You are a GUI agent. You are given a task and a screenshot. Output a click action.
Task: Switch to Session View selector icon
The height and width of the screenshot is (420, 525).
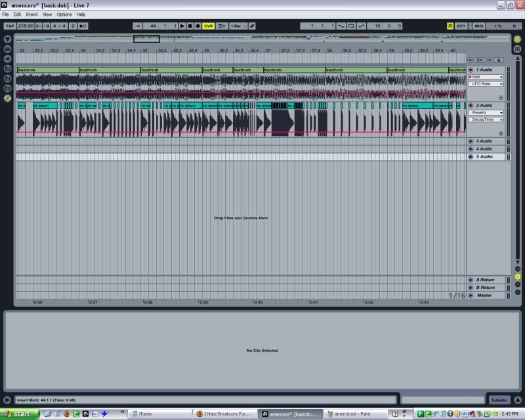[x=517, y=49]
